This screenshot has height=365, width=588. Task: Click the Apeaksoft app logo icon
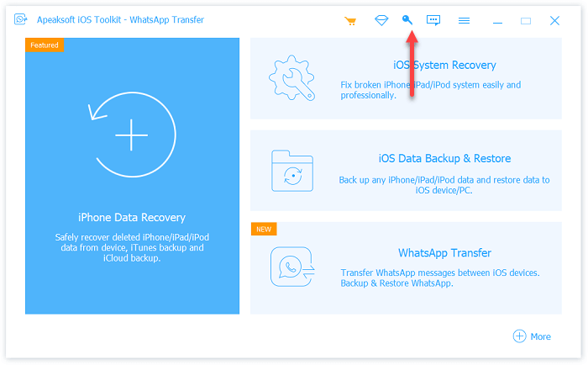pyautogui.click(x=21, y=19)
